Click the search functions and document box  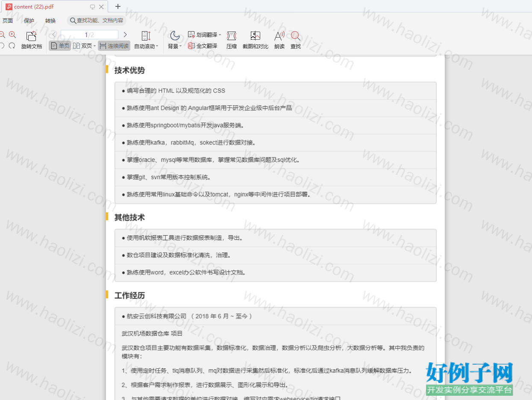[x=97, y=20]
